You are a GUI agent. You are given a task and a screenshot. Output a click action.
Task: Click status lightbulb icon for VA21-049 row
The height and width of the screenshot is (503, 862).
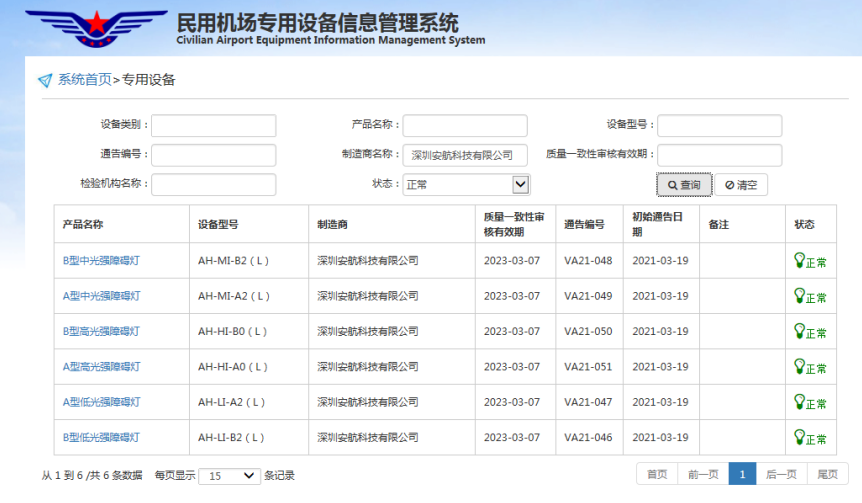[x=799, y=295]
